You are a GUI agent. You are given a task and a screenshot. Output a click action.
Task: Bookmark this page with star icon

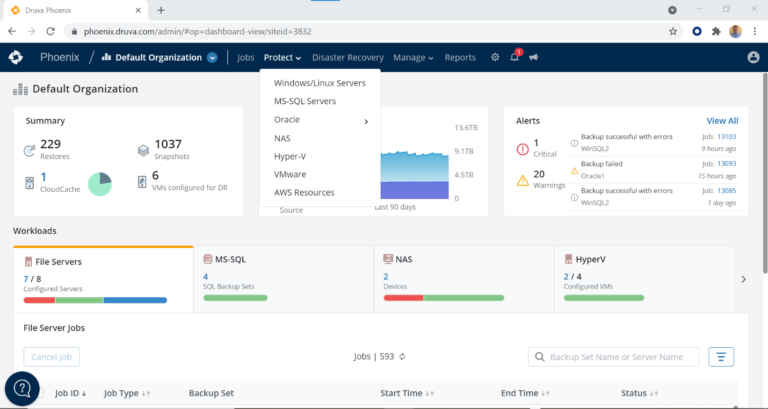coord(673,31)
